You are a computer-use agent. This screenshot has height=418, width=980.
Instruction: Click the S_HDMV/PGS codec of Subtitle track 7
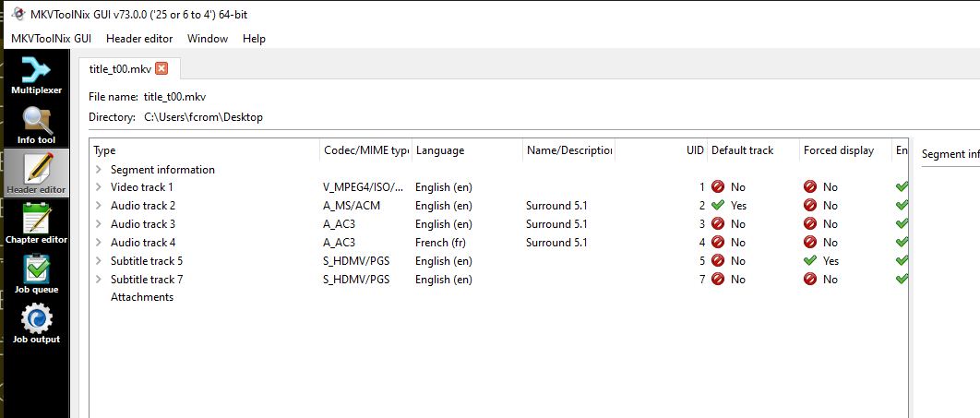[x=356, y=280]
